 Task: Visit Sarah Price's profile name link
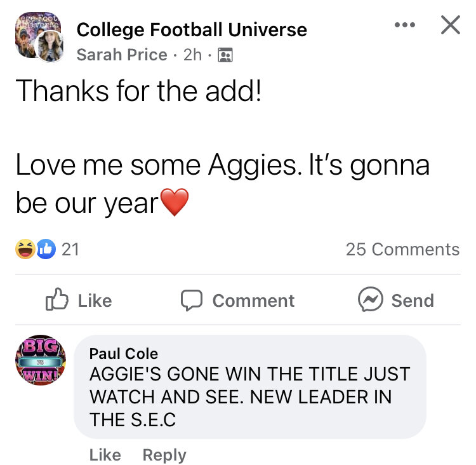121,55
